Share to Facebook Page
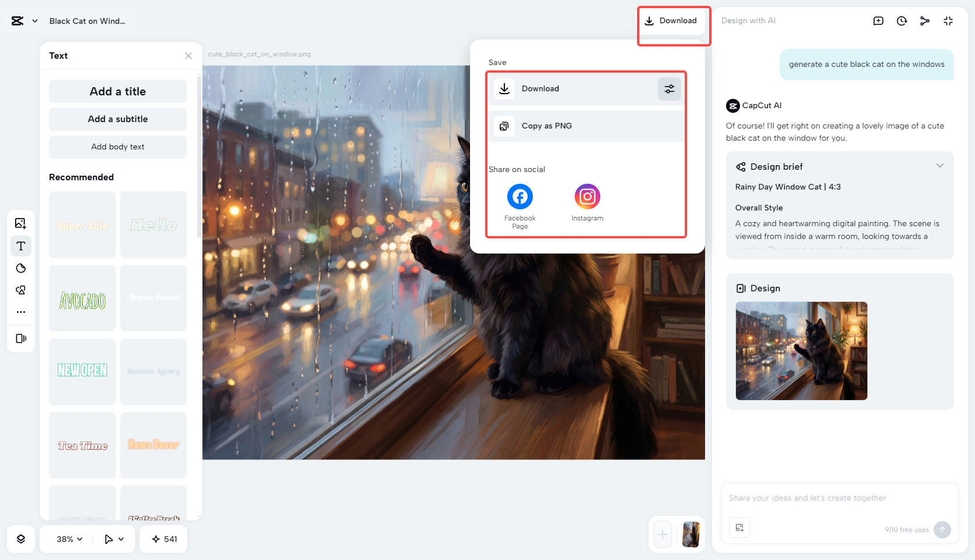 [520, 206]
